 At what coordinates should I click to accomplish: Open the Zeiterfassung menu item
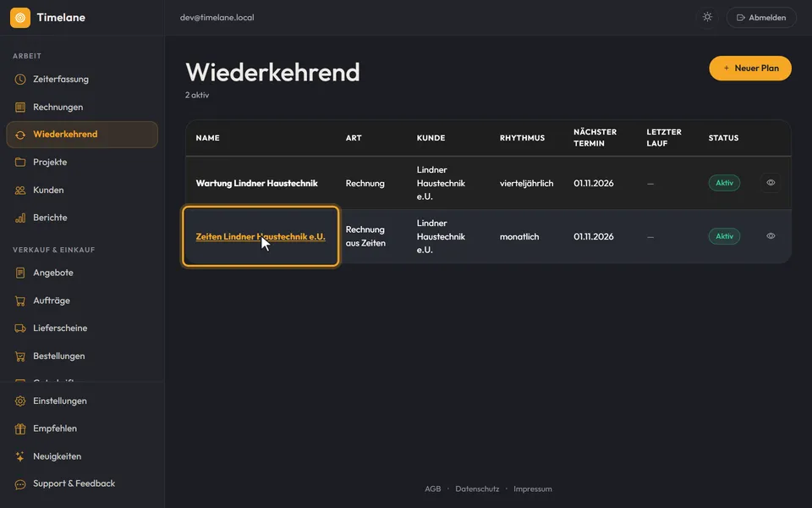(82, 80)
